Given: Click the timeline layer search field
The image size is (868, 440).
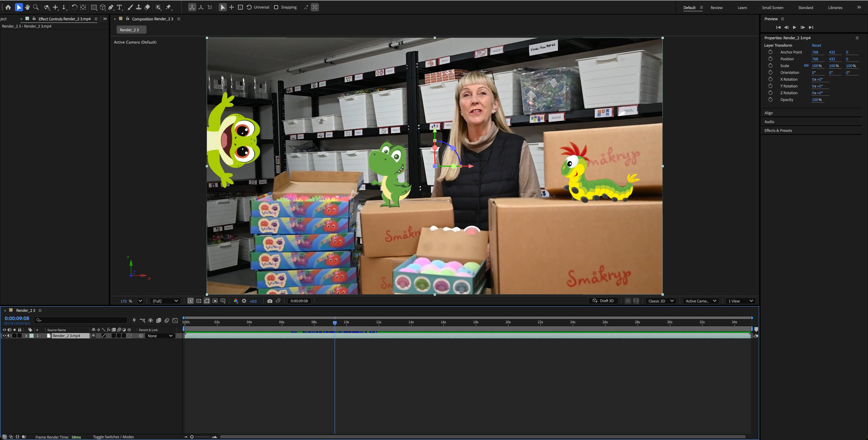Looking at the screenshot, I should tap(81, 320).
